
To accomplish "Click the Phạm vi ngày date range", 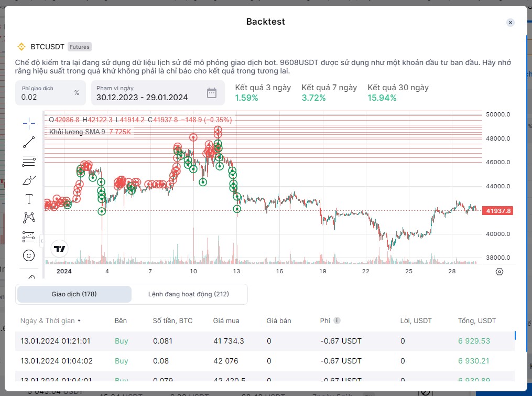I will pyautogui.click(x=149, y=97).
